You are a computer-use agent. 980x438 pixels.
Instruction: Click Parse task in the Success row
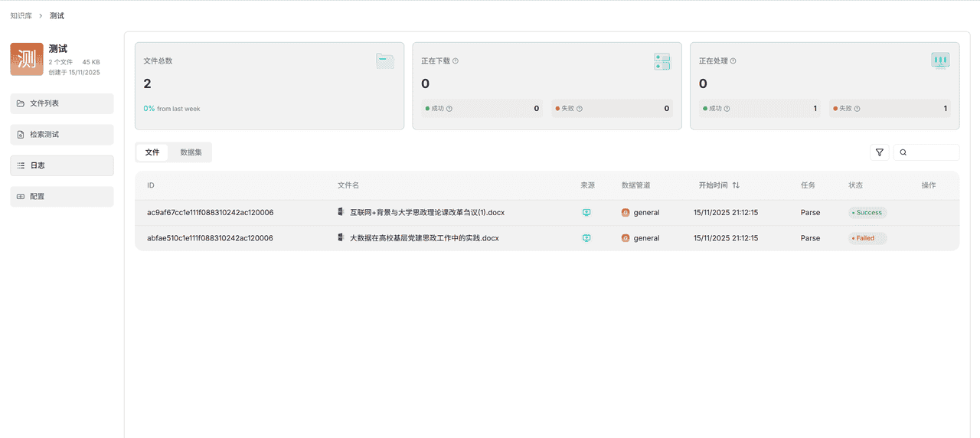(x=810, y=213)
